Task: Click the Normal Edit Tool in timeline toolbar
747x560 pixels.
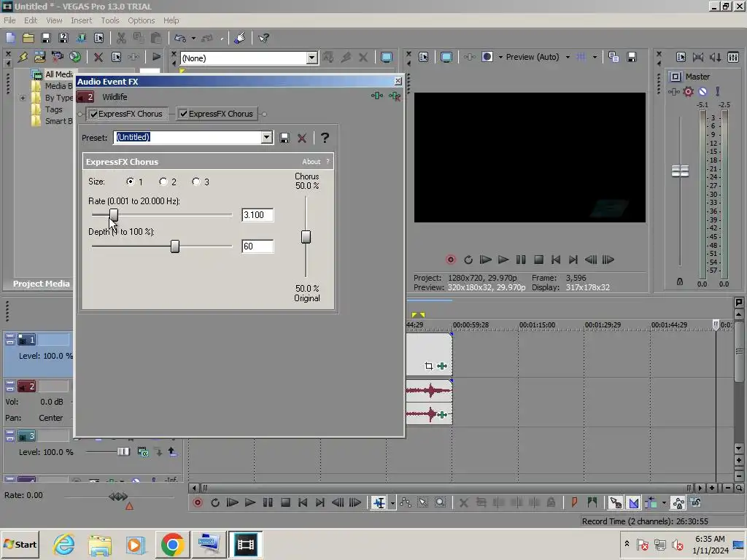Action: 379,502
